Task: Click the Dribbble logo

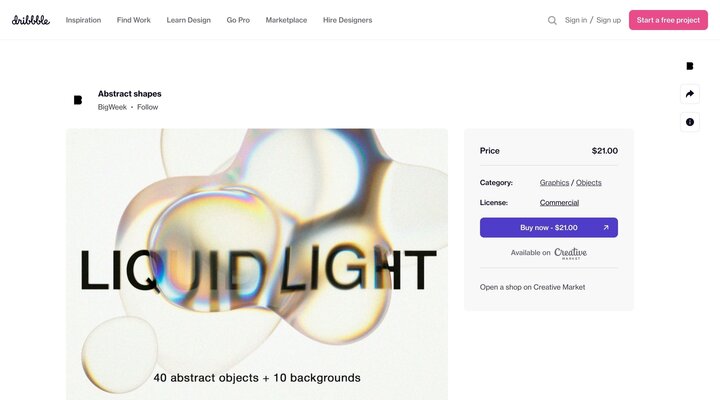Action: (31, 20)
